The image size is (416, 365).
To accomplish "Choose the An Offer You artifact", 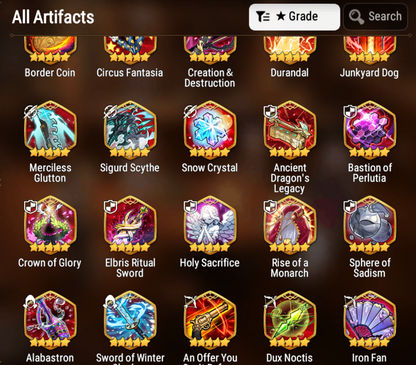I will (x=210, y=320).
